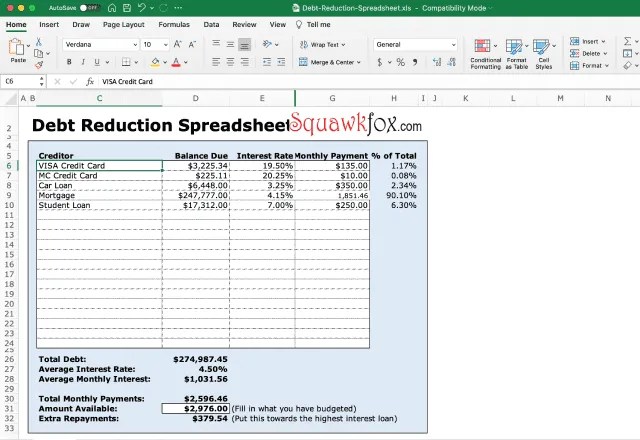
Task: Decrease the cell indent
Action: (267, 62)
